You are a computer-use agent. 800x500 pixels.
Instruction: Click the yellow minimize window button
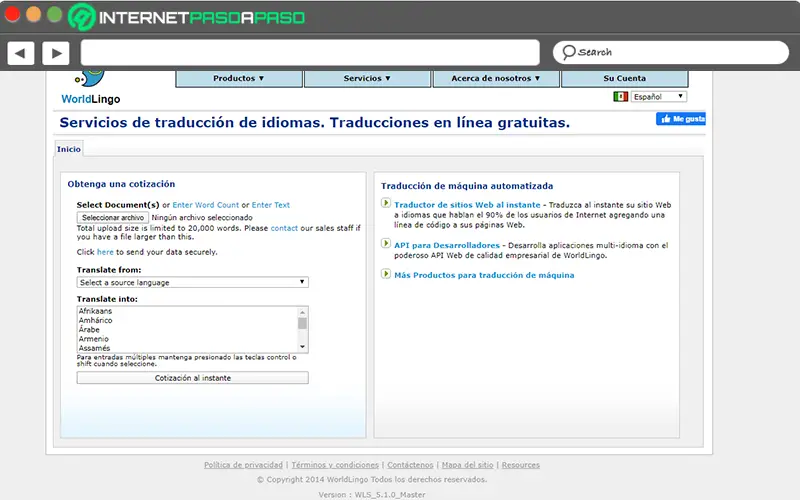click(34, 14)
